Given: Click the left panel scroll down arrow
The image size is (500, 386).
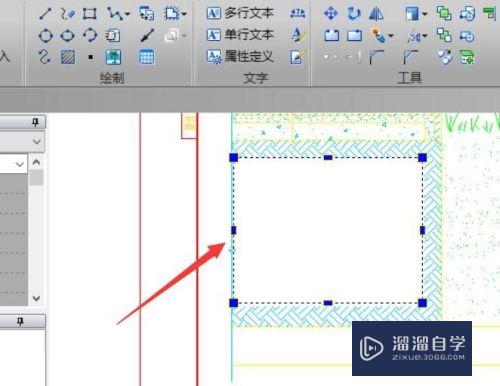Looking at the screenshot, I should click(x=36, y=298).
